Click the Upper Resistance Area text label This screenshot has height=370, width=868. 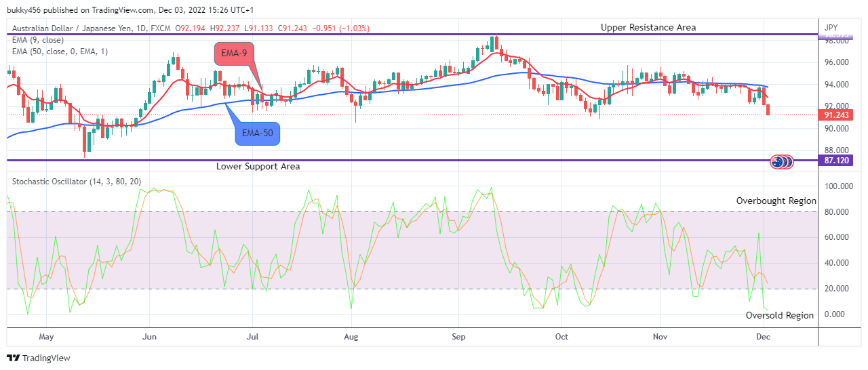(648, 27)
